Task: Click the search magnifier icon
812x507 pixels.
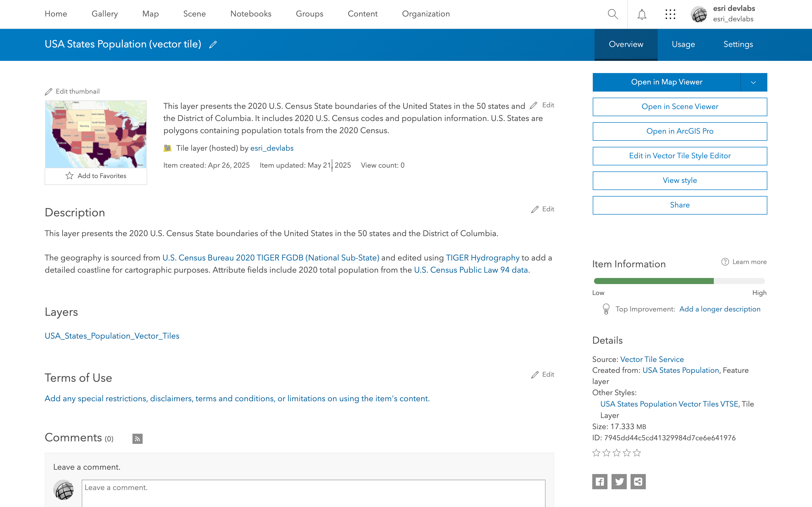Action: (x=613, y=14)
